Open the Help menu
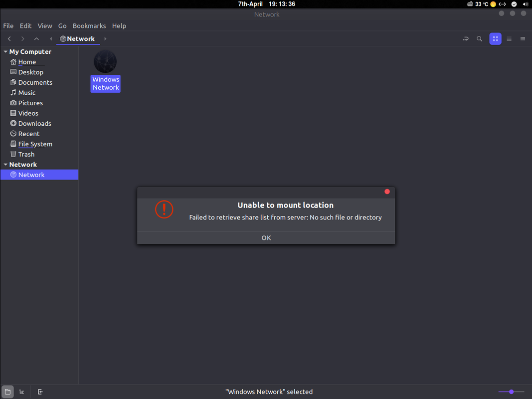The height and width of the screenshot is (399, 532). pyautogui.click(x=119, y=26)
